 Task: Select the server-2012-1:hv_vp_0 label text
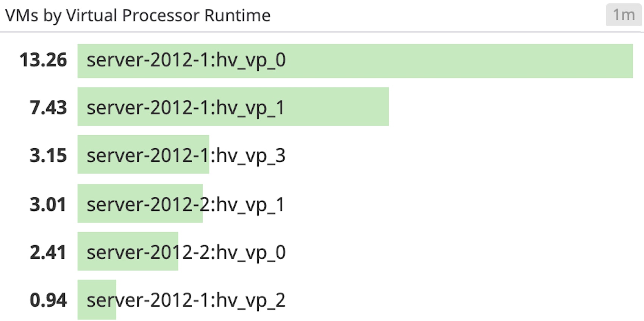[x=186, y=60]
